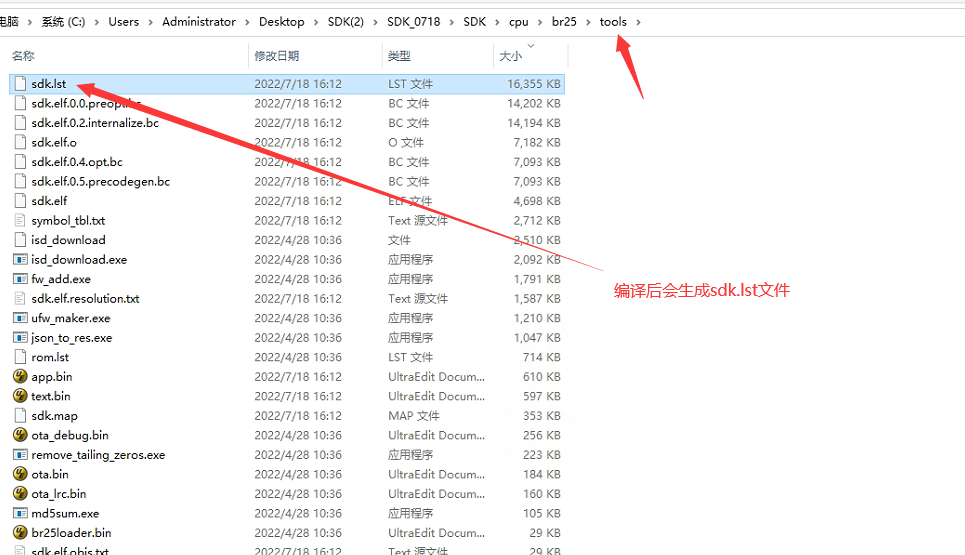965x555 pixels.
Task: Sort files by the 名称 column header
Action: pyautogui.click(x=23, y=56)
